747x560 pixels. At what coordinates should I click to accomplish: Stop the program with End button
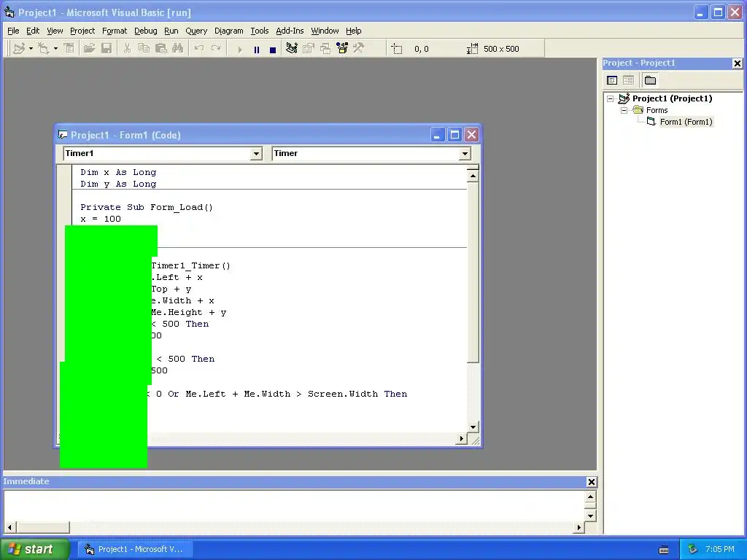point(273,49)
